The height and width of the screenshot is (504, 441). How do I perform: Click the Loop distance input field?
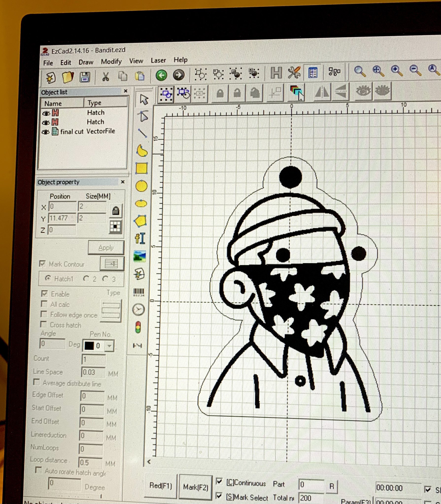point(91,462)
